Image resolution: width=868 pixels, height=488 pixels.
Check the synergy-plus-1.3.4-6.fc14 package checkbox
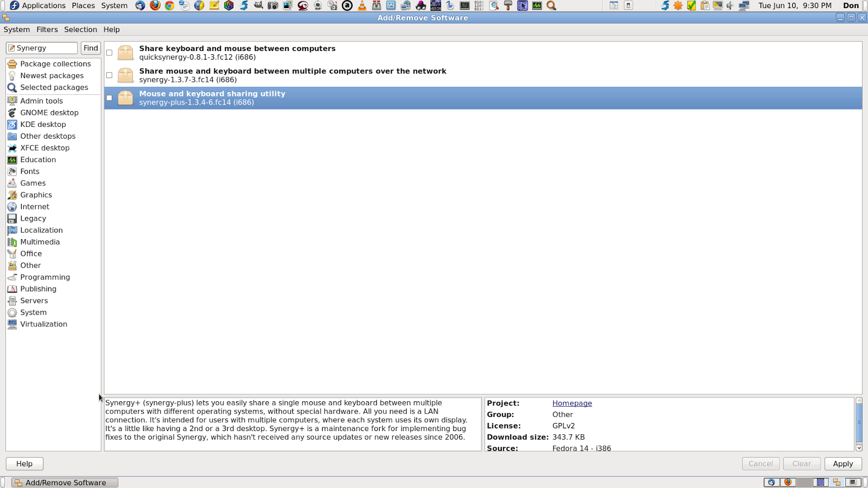click(x=110, y=98)
